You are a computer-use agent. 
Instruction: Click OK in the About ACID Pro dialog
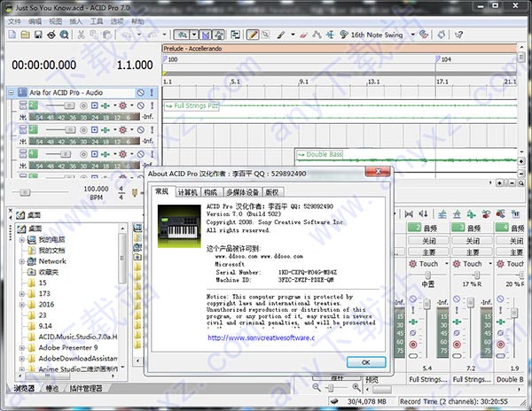point(366,362)
